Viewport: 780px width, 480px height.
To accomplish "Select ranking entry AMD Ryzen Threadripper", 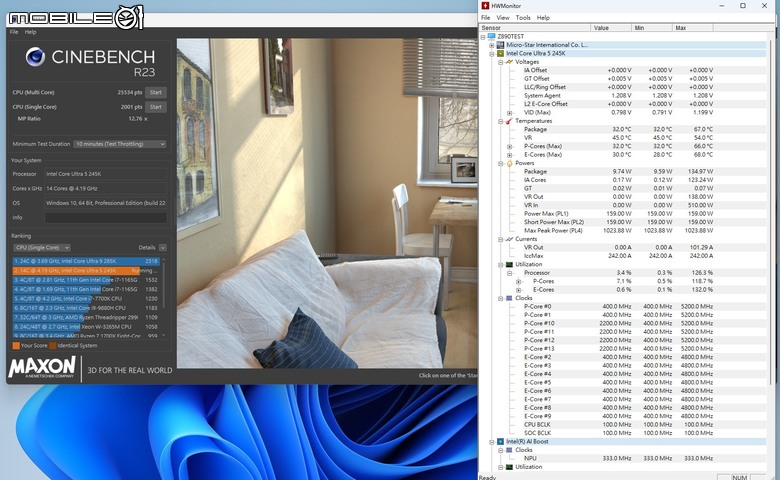I will click(86, 317).
